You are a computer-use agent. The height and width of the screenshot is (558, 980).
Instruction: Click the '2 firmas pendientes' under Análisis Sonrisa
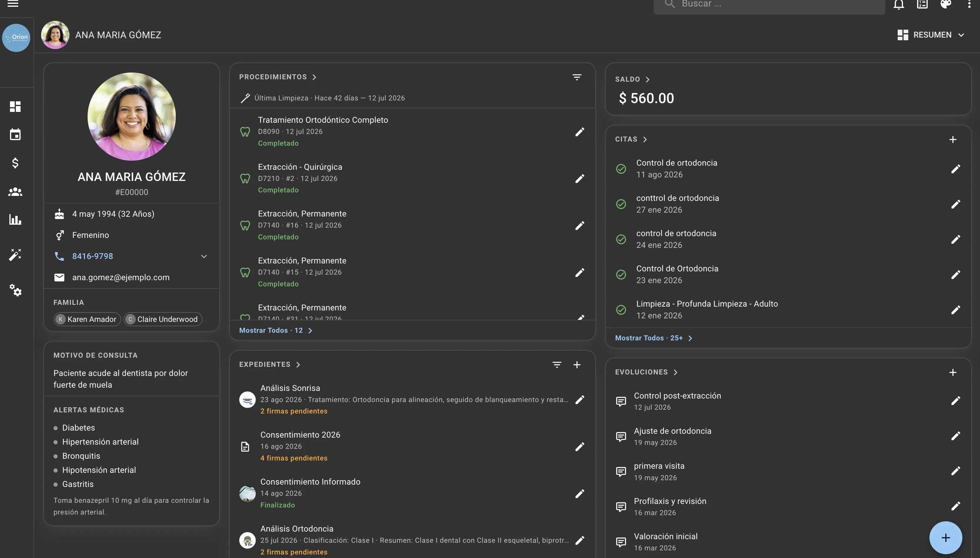[294, 411]
